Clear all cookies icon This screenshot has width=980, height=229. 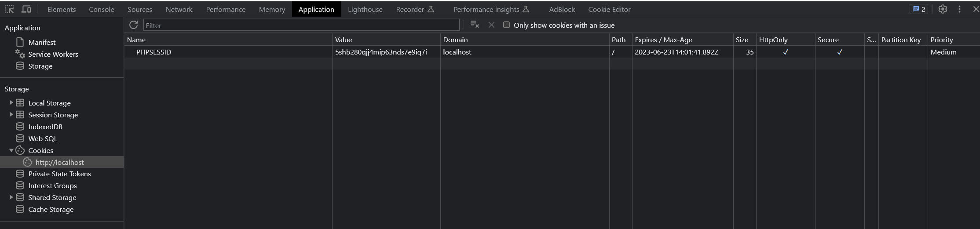475,25
